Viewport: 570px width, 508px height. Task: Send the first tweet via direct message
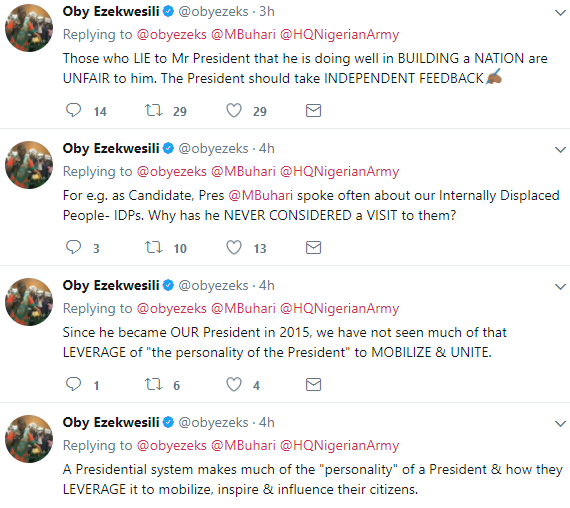(x=313, y=111)
